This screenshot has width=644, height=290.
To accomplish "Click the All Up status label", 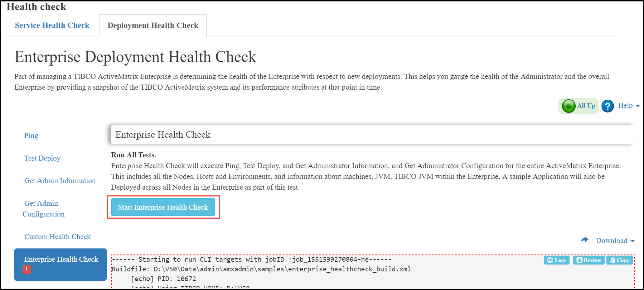I will 586,106.
